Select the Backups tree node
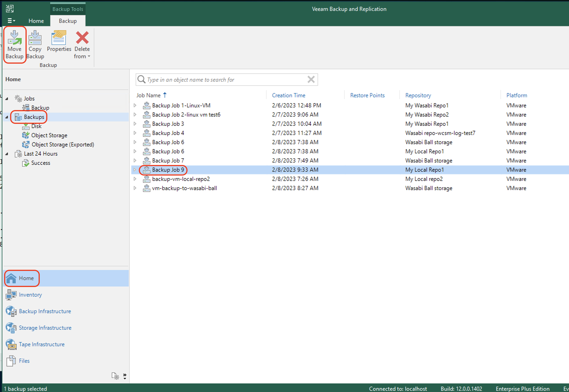Screen dimensions: 569x392 (x=34, y=117)
